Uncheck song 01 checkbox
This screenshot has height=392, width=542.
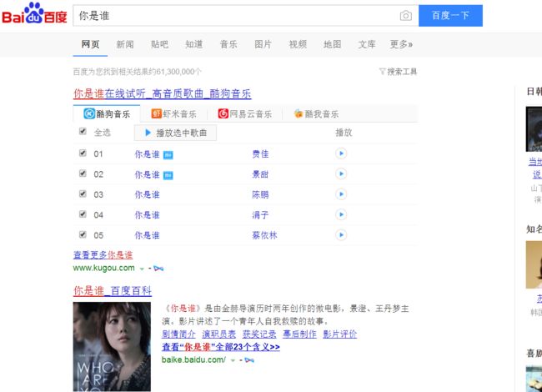click(83, 153)
